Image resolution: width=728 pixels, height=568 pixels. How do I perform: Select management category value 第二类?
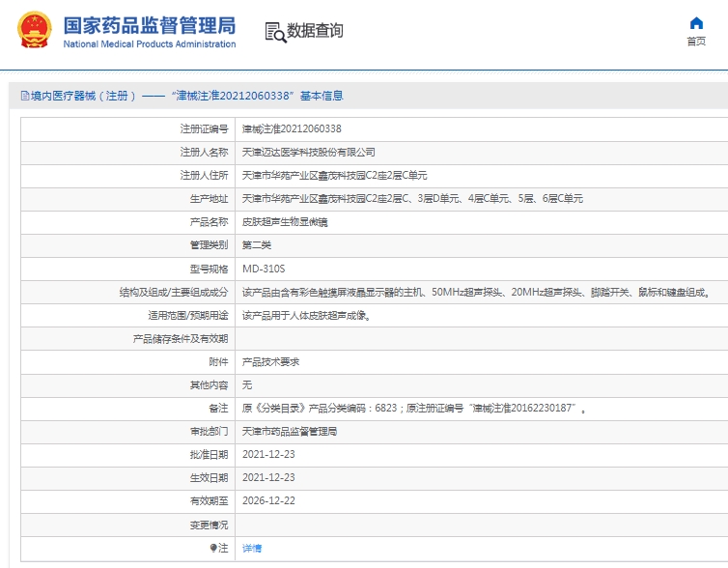tap(256, 245)
